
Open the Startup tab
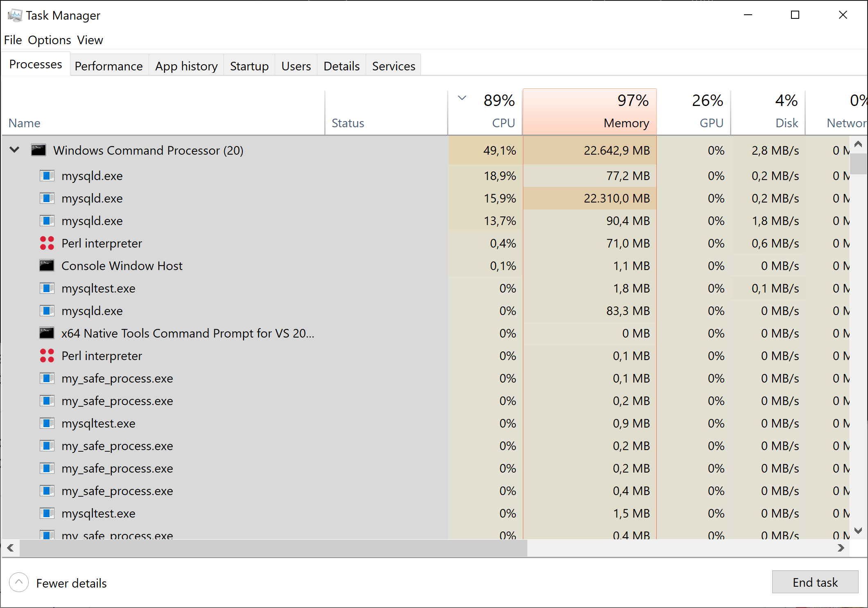(x=249, y=66)
